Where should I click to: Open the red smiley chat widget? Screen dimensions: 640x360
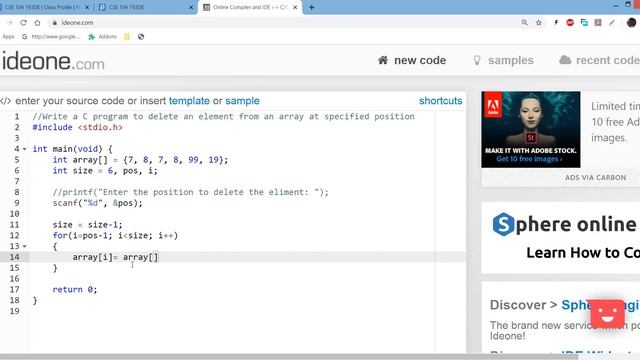607,314
